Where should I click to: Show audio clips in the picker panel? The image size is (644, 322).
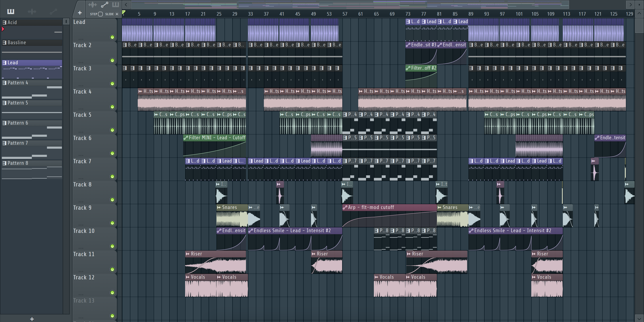pyautogui.click(x=32, y=11)
